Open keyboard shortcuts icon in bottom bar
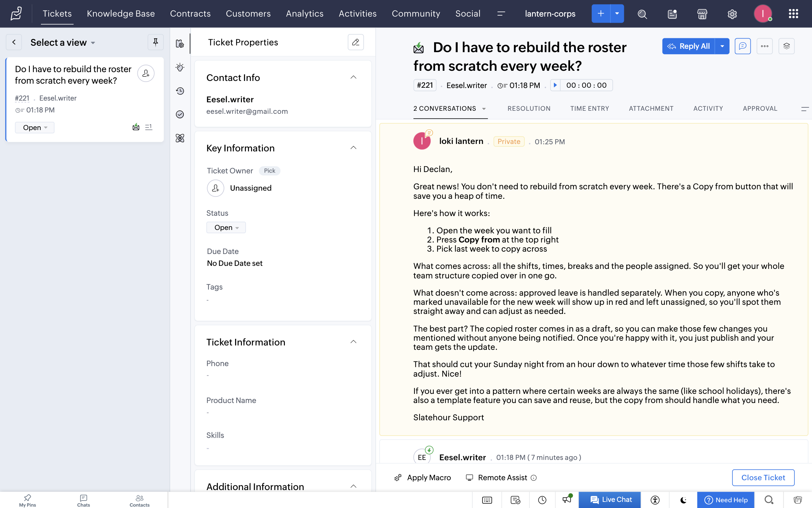This screenshot has height=508, width=812. tap(487, 500)
